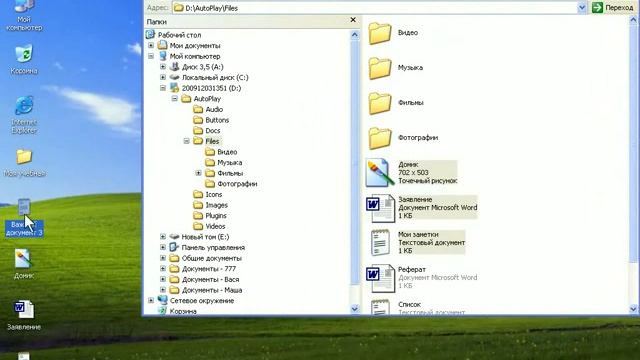Image resolution: width=640 pixels, height=360 pixels.
Task: Collapse the Files folder node
Action: point(187,141)
